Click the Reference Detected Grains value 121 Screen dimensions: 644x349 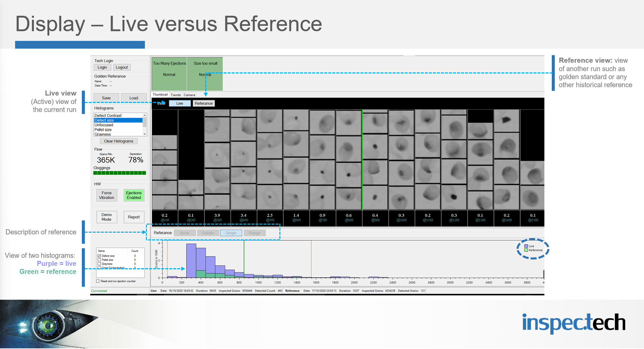[x=423, y=291]
